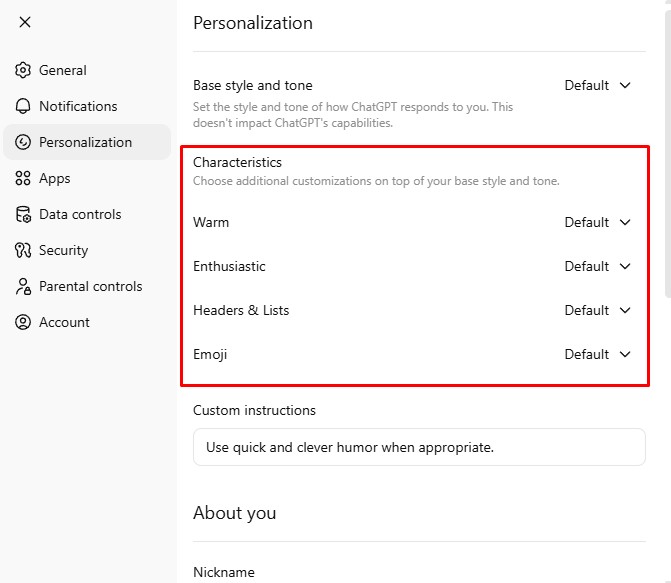The height and width of the screenshot is (583, 671).
Task: Go to the Account tab
Action: 64,322
